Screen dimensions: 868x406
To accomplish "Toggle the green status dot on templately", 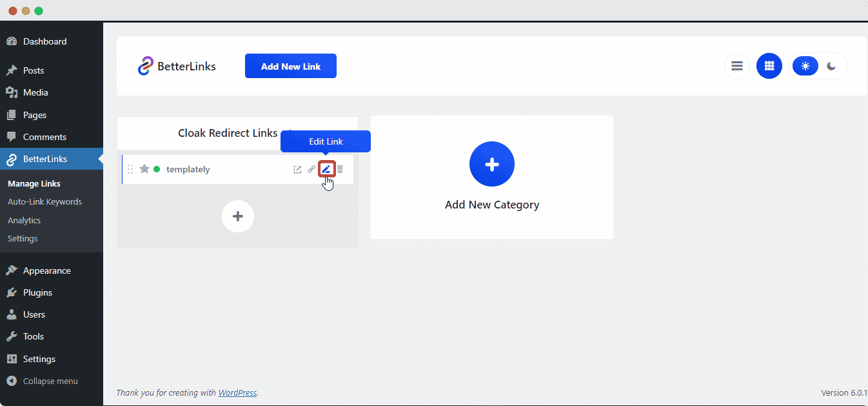I will point(156,169).
